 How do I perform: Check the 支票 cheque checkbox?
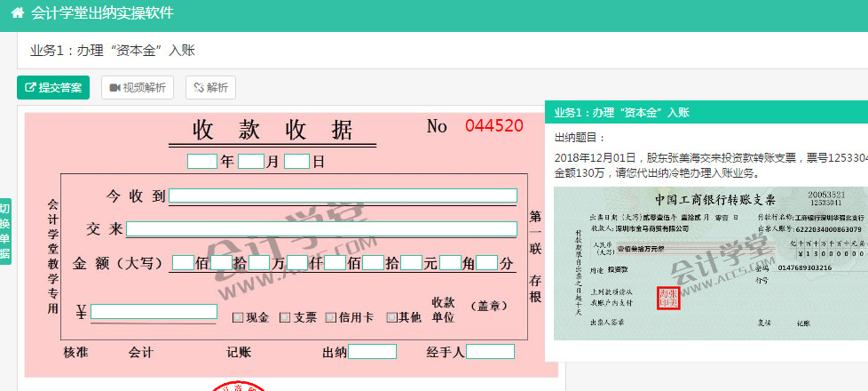point(286,317)
